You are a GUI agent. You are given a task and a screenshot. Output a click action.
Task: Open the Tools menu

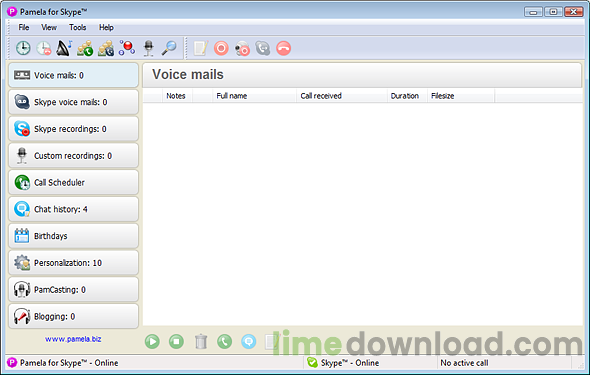78,27
